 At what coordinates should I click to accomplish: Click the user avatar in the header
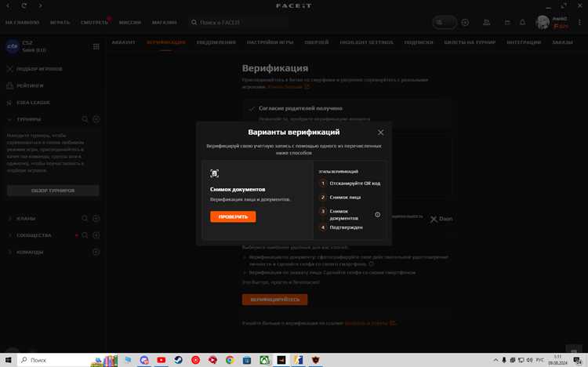[543, 23]
